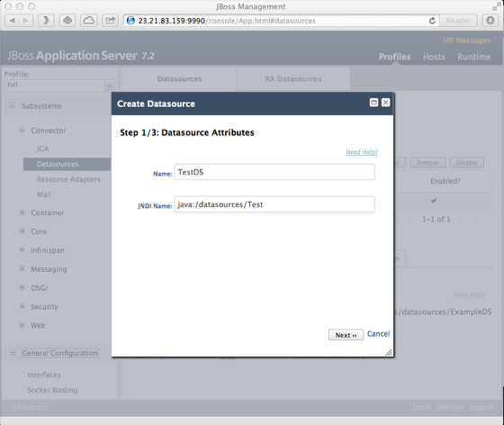Viewport: 504px width, 425px height.
Task: Expand the Security subsystem node
Action: click(x=22, y=306)
